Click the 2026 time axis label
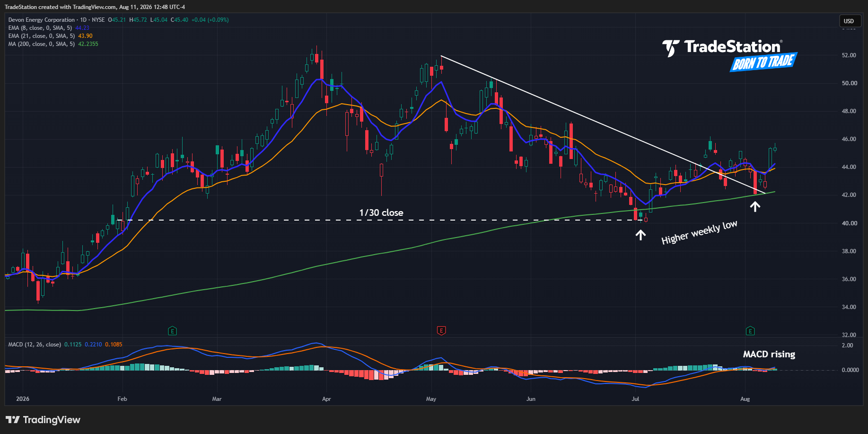Image resolution: width=868 pixels, height=434 pixels. pos(23,399)
